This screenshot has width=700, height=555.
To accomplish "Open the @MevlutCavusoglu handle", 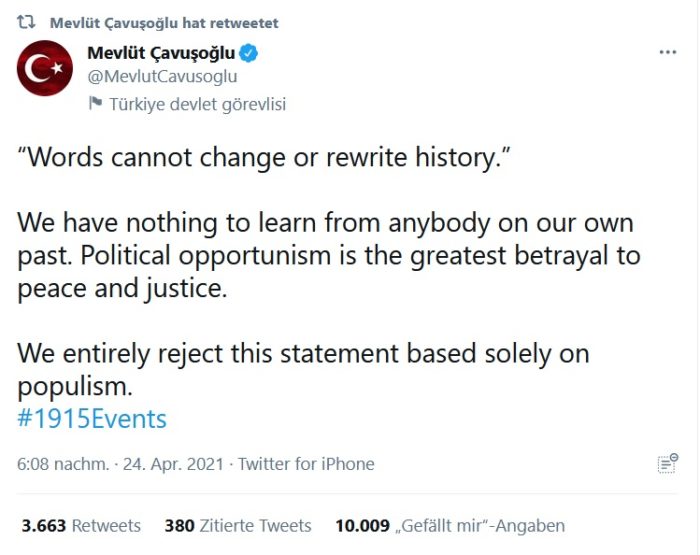I will click(163, 76).
